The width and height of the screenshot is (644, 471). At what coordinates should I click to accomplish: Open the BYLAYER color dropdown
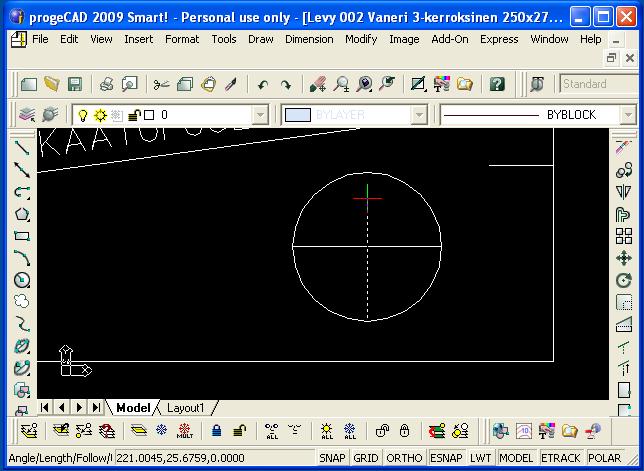(419, 115)
